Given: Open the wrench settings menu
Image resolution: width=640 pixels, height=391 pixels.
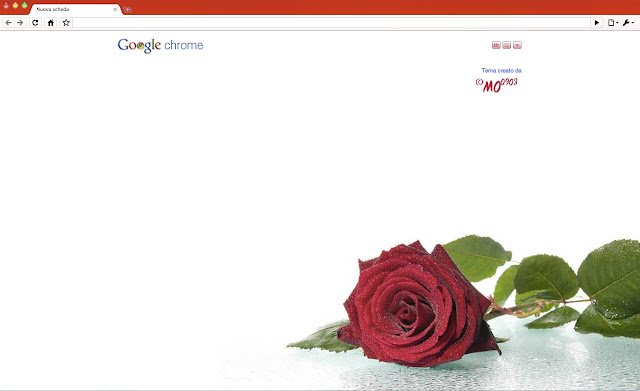Looking at the screenshot, I should click(628, 23).
